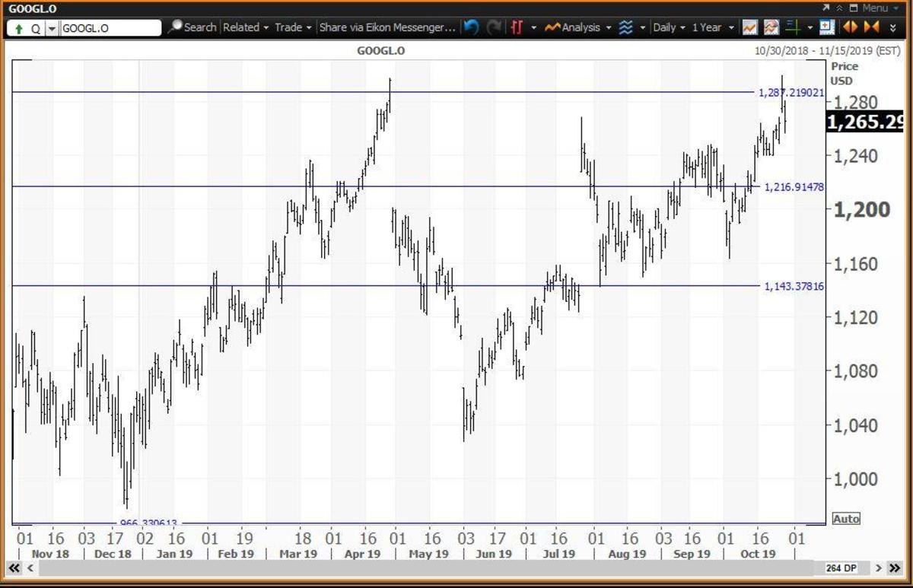Expand the toolbar overflow double chevron
Image resolution: width=913 pixels, height=588 pixels.
pyautogui.click(x=893, y=27)
